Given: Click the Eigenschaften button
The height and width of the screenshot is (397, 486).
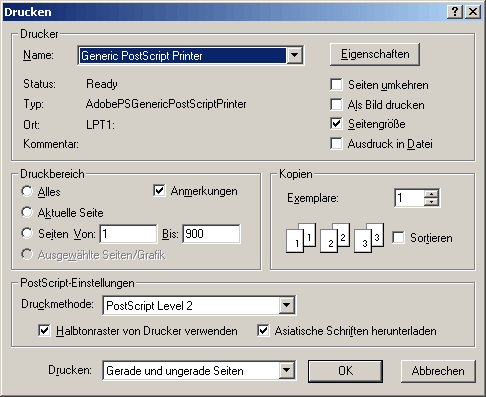Looking at the screenshot, I should click(x=375, y=54).
